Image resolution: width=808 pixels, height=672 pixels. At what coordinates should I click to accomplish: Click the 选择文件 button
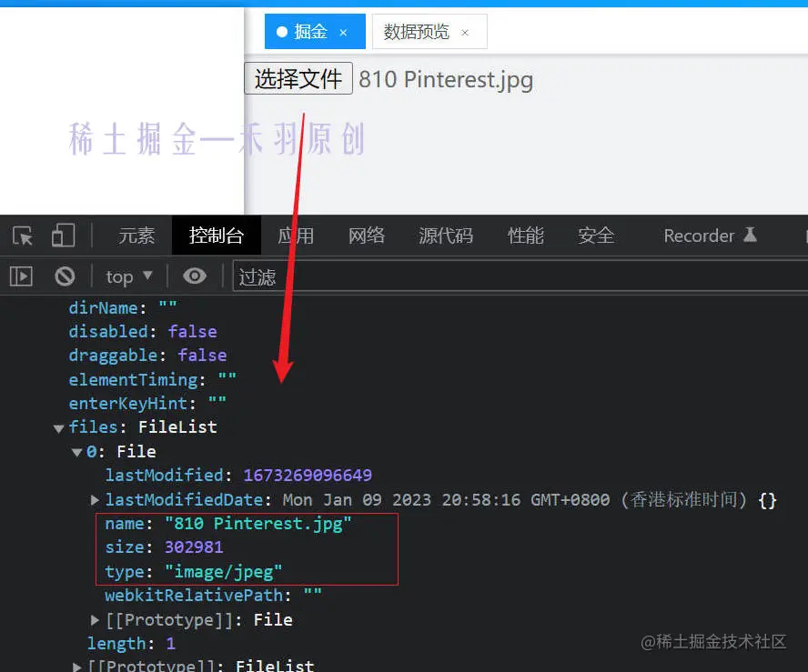pos(298,78)
